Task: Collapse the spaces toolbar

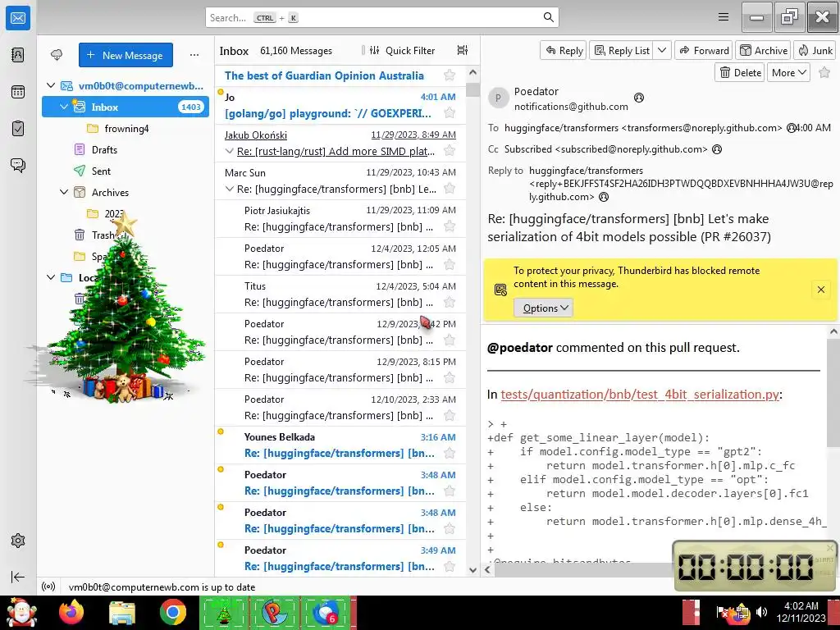Action: tap(18, 577)
